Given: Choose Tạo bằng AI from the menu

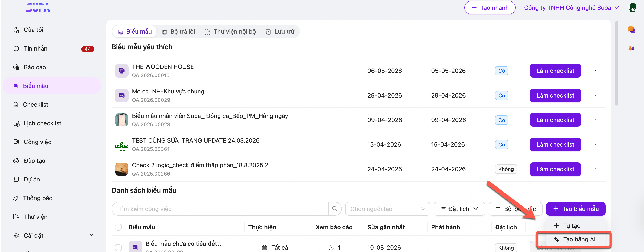Looking at the screenshot, I should coord(576,239).
